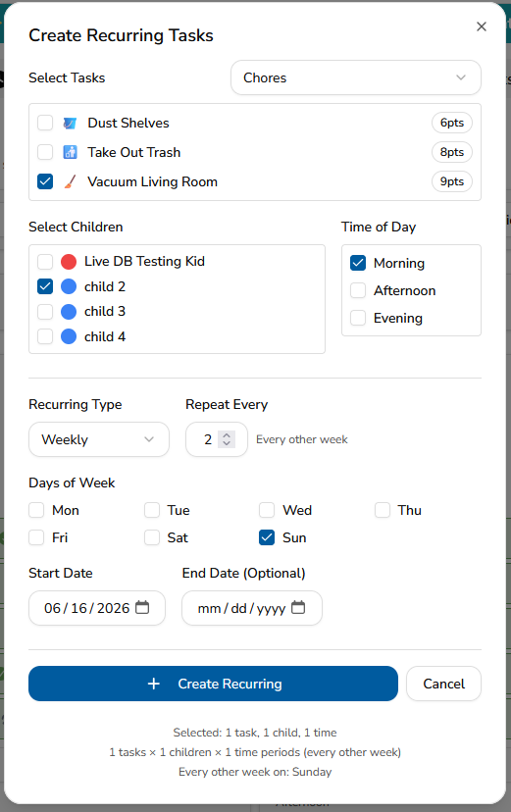Screen dimensions: 511x812
Task: Check the Fri day checkbox
Action: click(36, 537)
